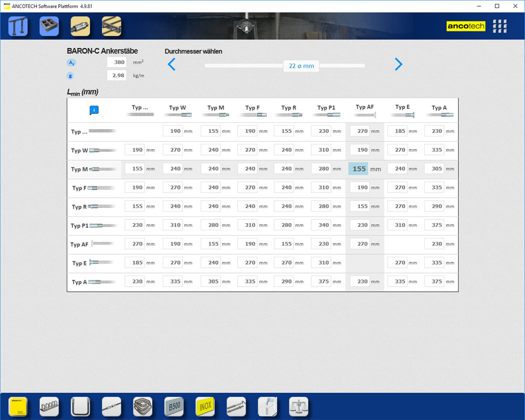Open the yellow INOX stainless steel module

pos(205,406)
